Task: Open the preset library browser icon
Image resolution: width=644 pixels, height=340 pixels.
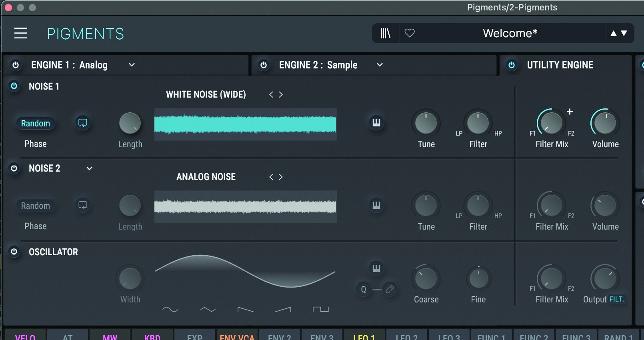Action: (385, 33)
